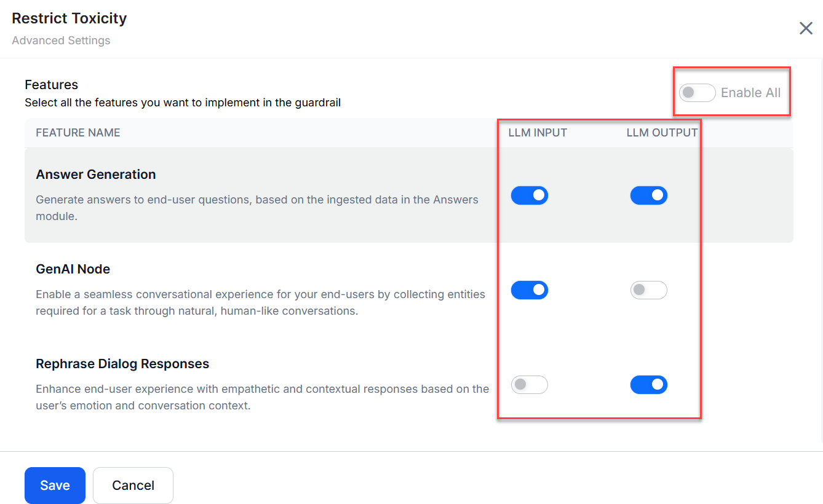Select the Rephrase Dialog Responses title
Viewport: 823px width, 504px height.
[x=122, y=364]
